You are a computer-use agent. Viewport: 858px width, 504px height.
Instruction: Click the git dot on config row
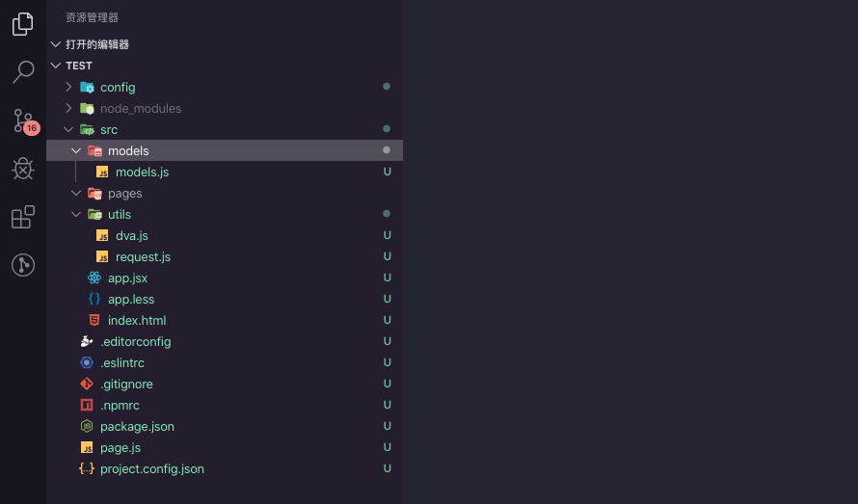387,87
